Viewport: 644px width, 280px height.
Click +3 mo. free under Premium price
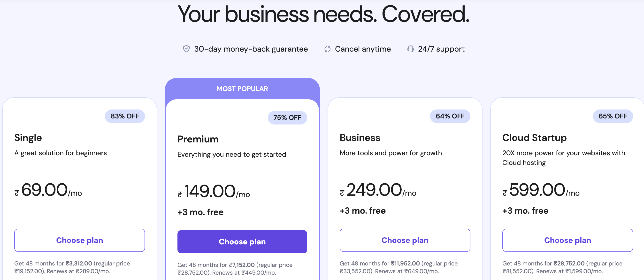pyautogui.click(x=200, y=212)
